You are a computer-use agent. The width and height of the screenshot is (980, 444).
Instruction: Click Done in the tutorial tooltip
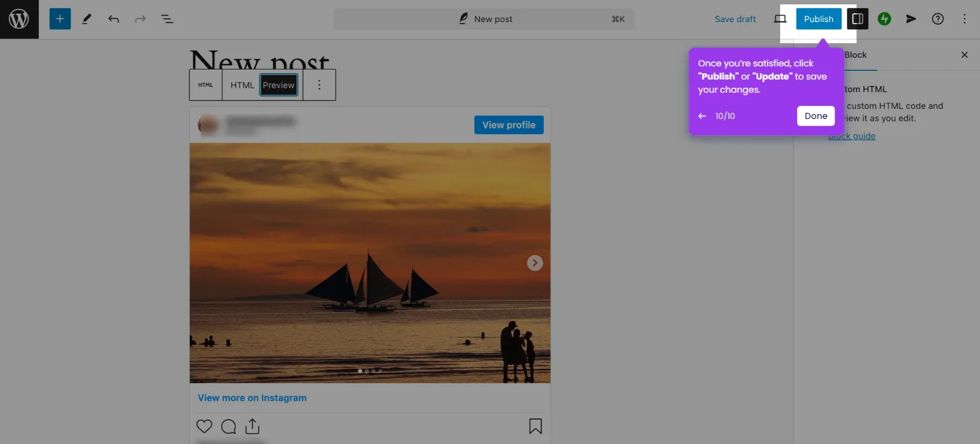point(816,116)
